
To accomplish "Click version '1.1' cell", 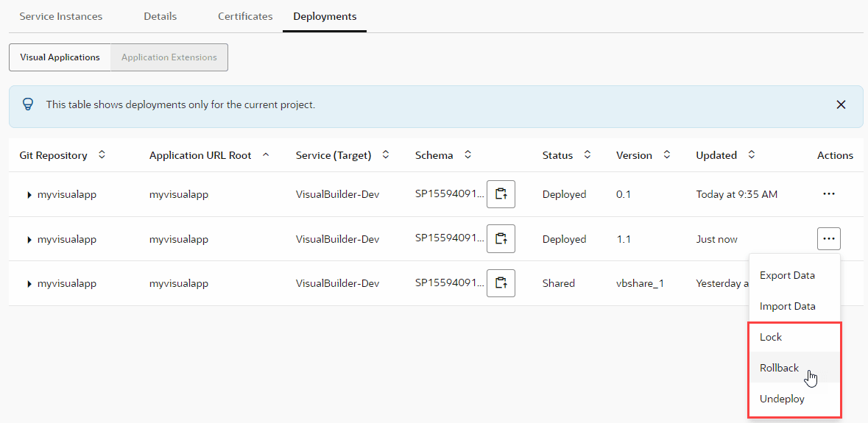I will (x=623, y=239).
